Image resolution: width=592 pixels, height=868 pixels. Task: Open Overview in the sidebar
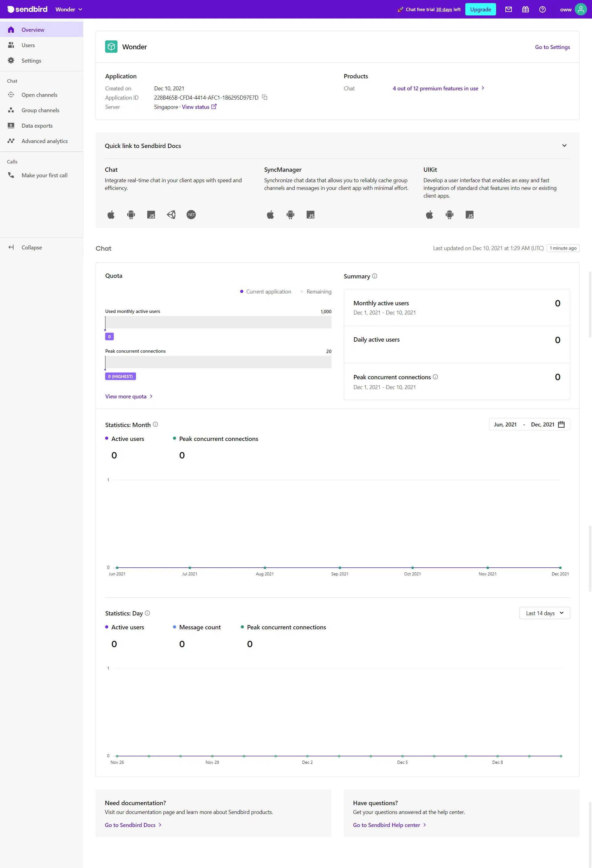41,30
